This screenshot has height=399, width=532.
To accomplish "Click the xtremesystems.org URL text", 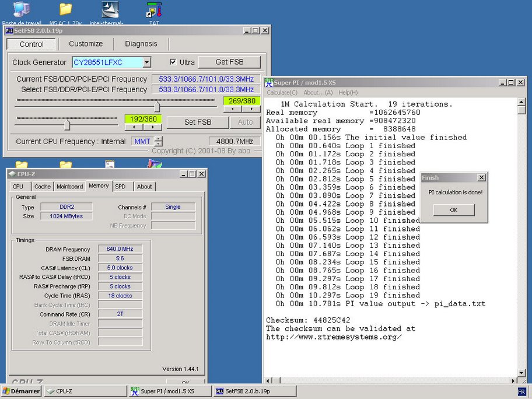I will pos(334,337).
